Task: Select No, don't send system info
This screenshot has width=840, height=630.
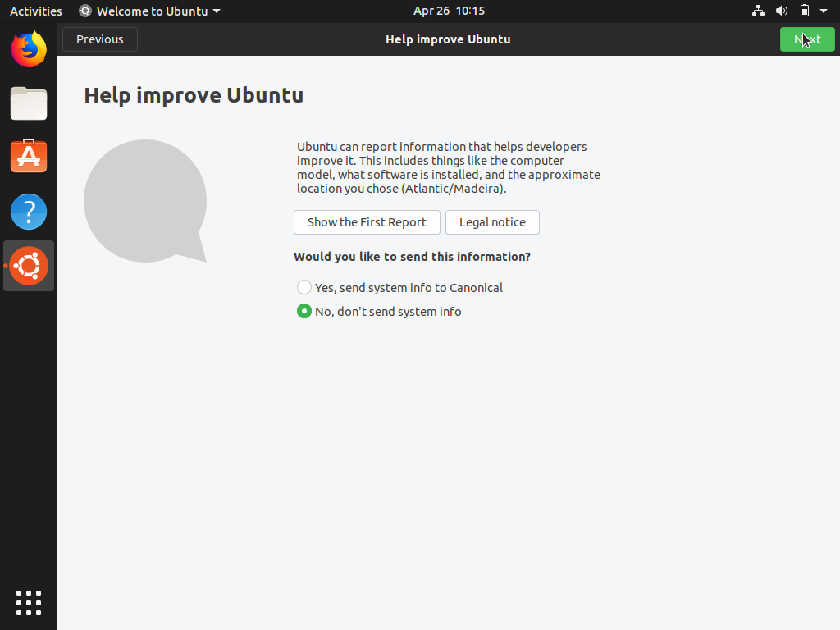Action: (379, 311)
